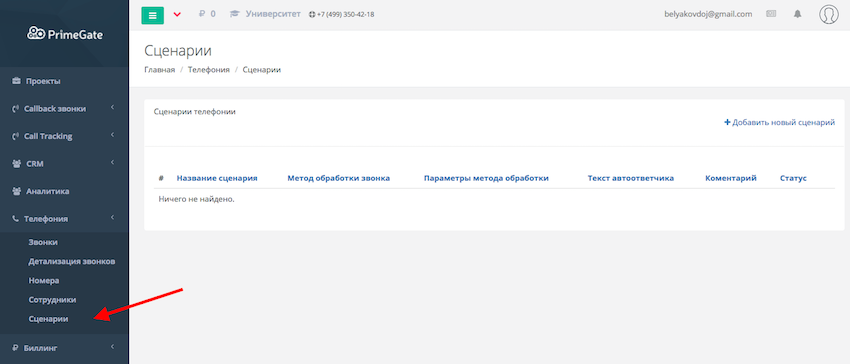
Task: Go to Главная breadcrumb link
Action: coord(159,70)
